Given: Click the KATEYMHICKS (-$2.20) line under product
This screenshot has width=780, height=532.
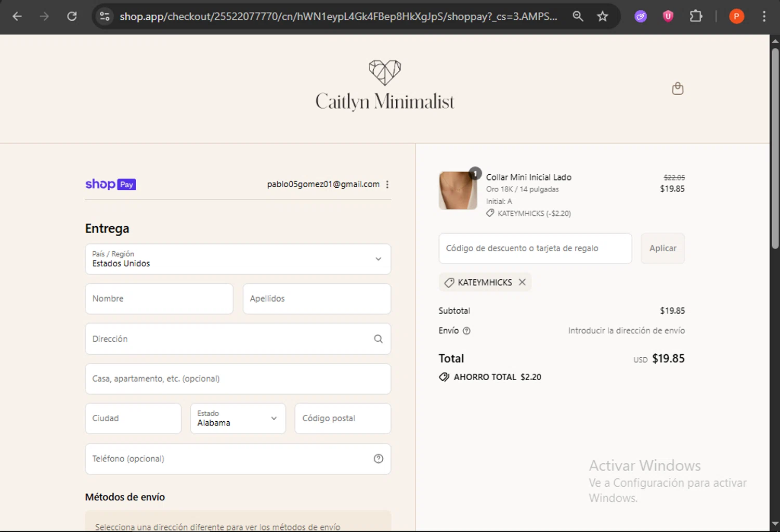Looking at the screenshot, I should pyautogui.click(x=528, y=213).
